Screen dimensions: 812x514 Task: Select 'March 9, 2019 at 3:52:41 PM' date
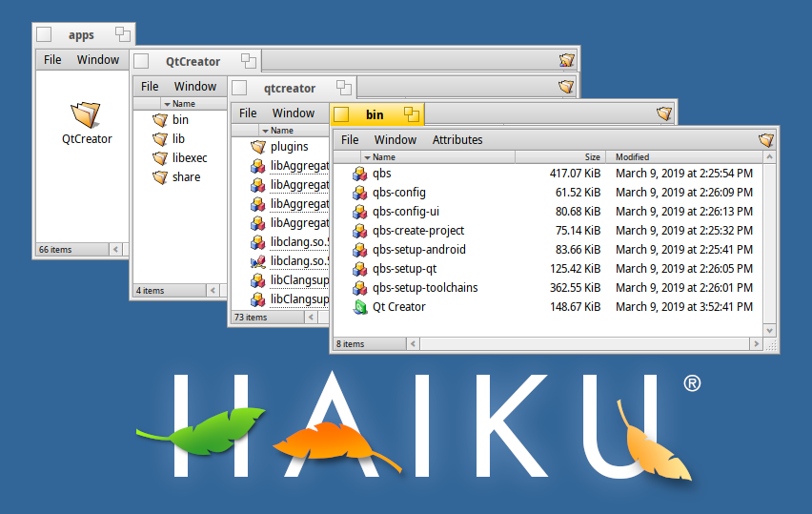[x=684, y=307]
